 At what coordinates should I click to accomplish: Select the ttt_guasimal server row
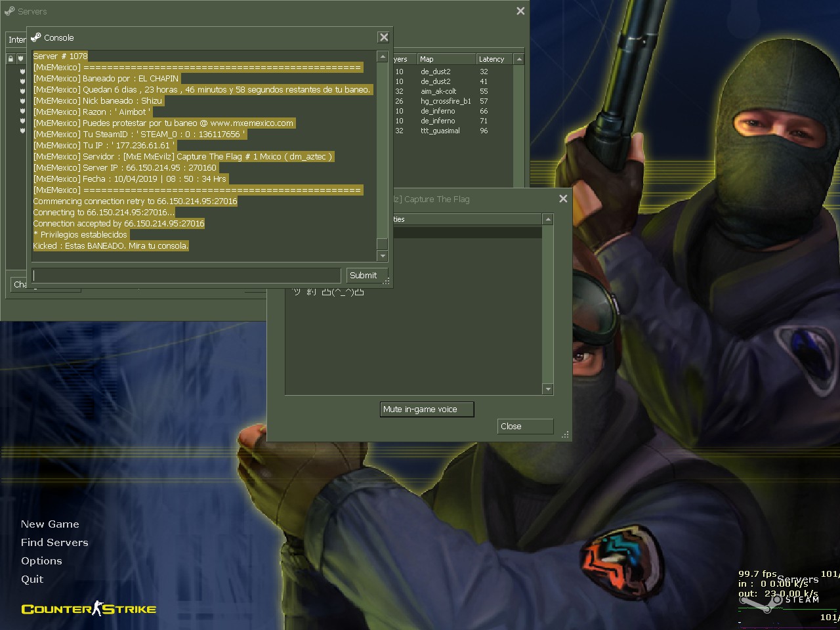[453, 131]
